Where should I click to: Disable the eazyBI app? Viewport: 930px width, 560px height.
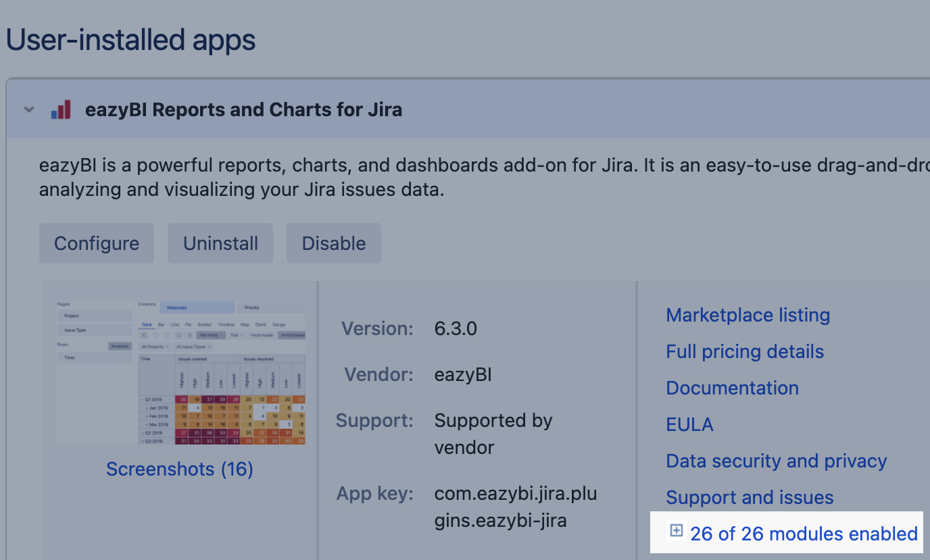pos(334,243)
